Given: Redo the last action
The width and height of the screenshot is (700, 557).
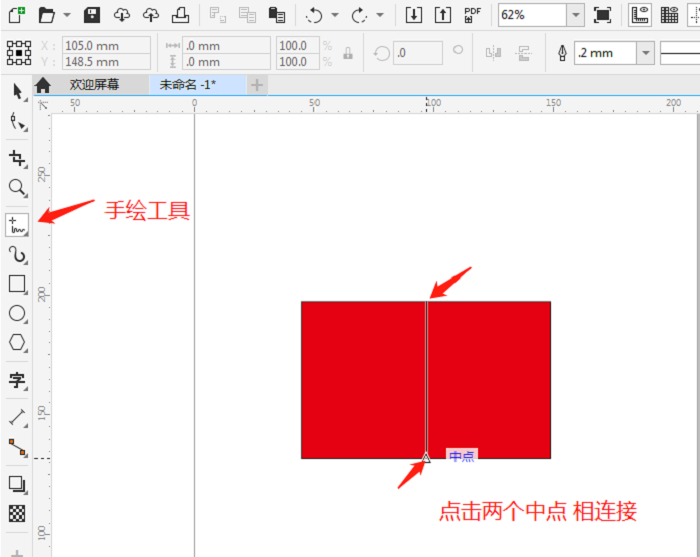Looking at the screenshot, I should [359, 16].
